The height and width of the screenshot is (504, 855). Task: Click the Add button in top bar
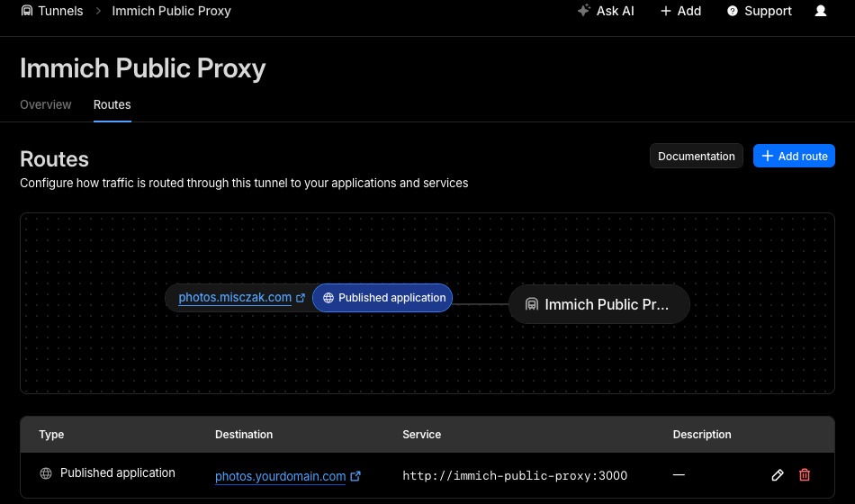pos(680,11)
